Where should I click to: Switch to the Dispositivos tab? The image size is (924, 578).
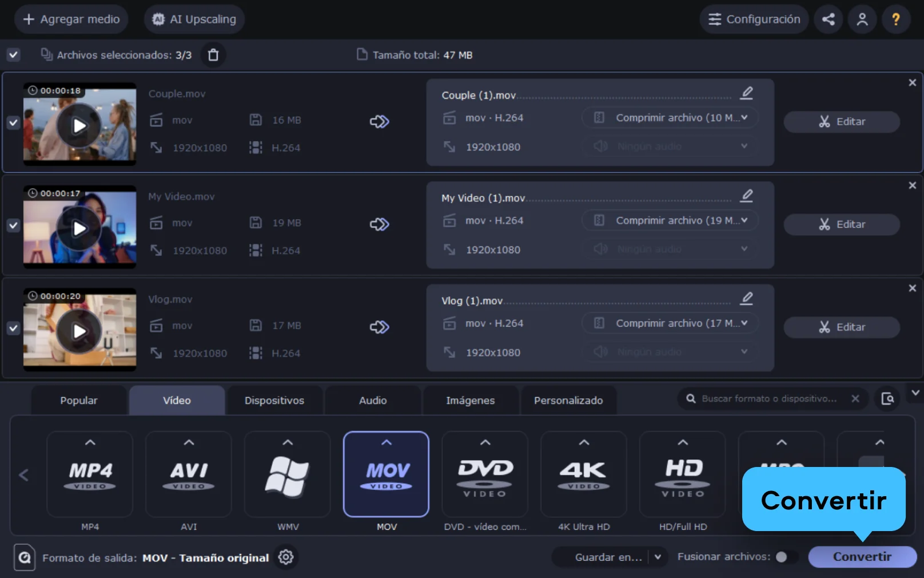click(274, 401)
